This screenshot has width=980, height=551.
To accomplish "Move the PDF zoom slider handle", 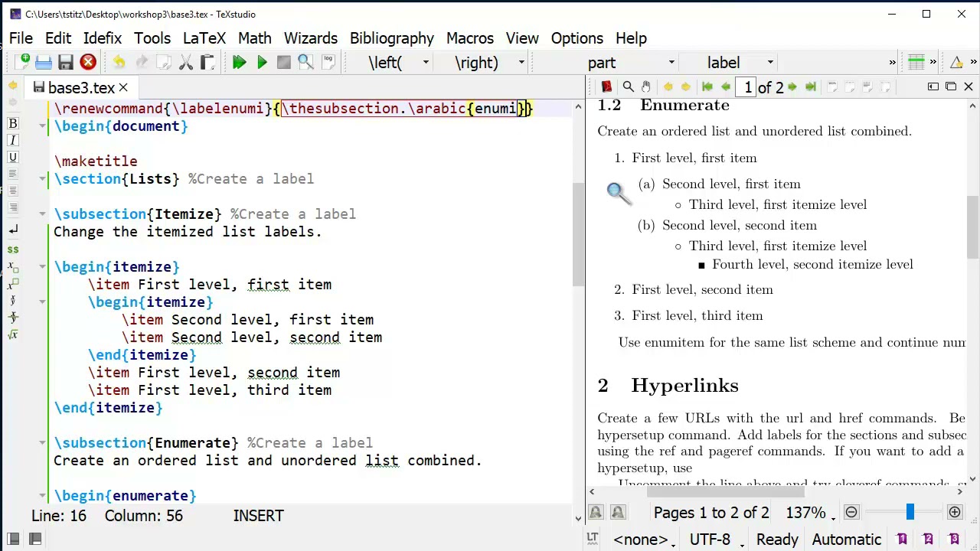I will (x=910, y=512).
